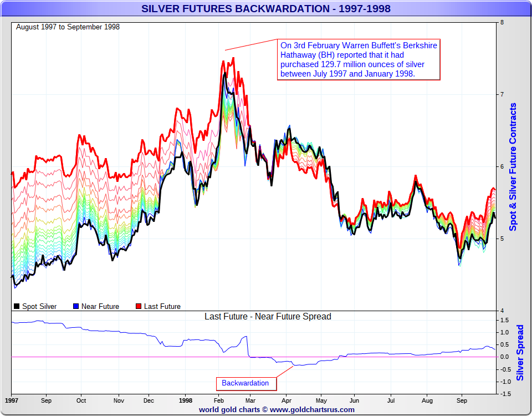
Task: Click the spread axis value '0.0'
Action: [x=505, y=357]
